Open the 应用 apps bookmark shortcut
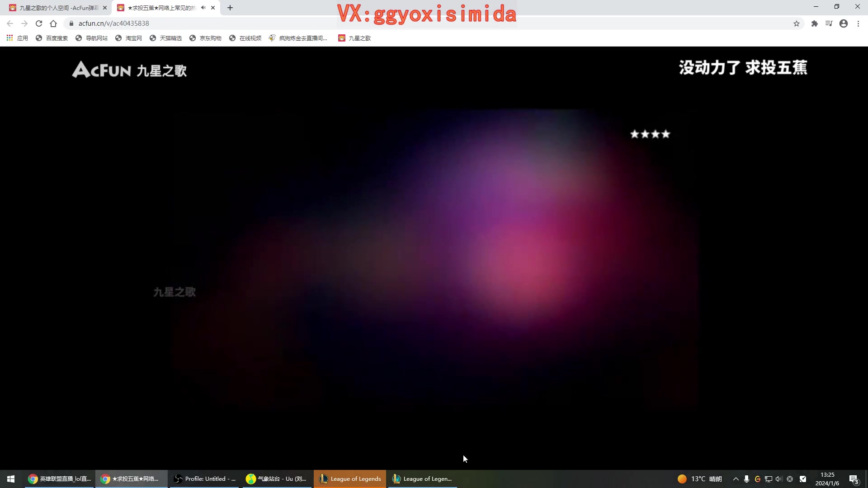This screenshot has width=868, height=488. point(17,38)
